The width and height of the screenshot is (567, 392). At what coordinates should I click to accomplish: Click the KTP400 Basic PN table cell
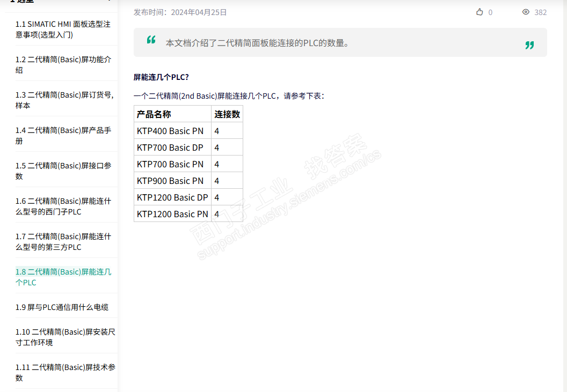[x=172, y=131]
